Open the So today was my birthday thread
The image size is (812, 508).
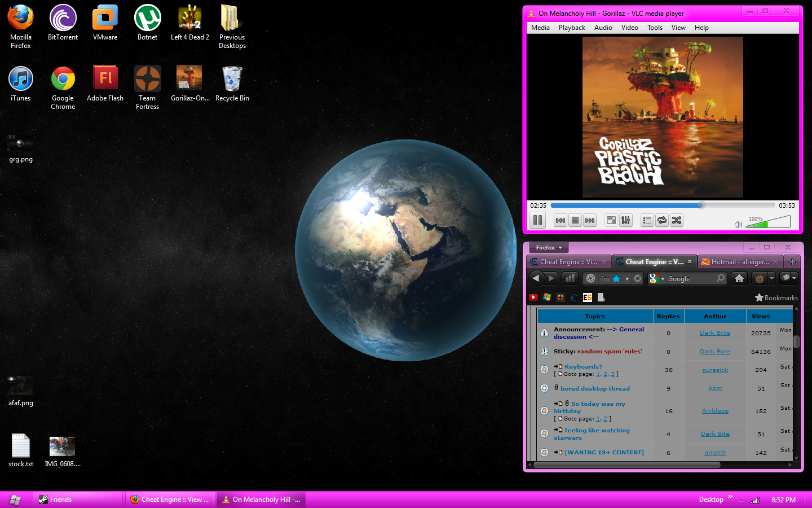point(589,408)
